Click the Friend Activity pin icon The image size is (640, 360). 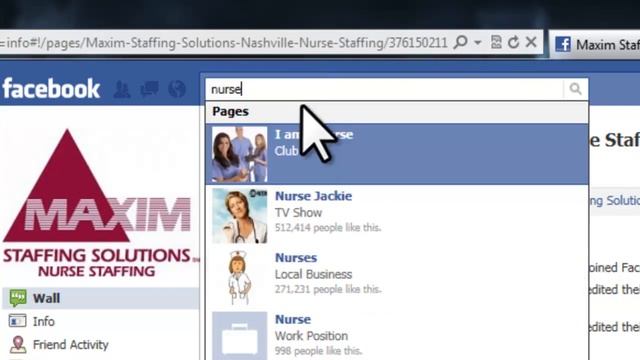tap(18, 344)
